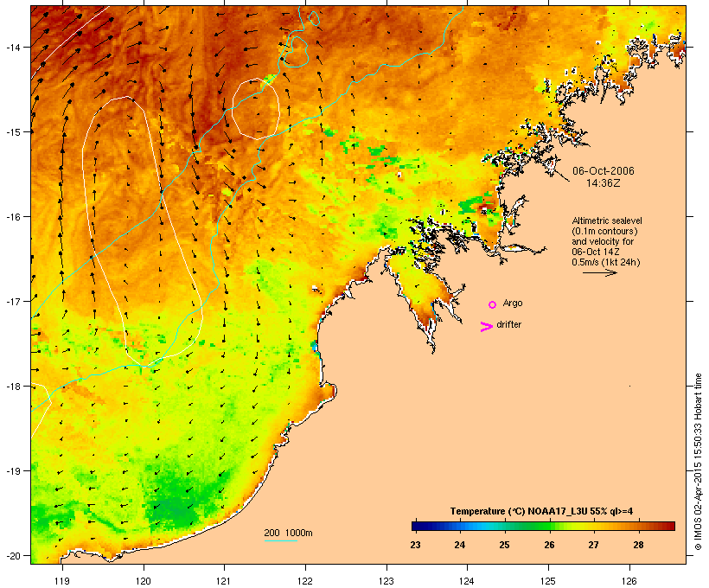Click the color bar value 24
The width and height of the screenshot is (709, 588).
(x=459, y=545)
